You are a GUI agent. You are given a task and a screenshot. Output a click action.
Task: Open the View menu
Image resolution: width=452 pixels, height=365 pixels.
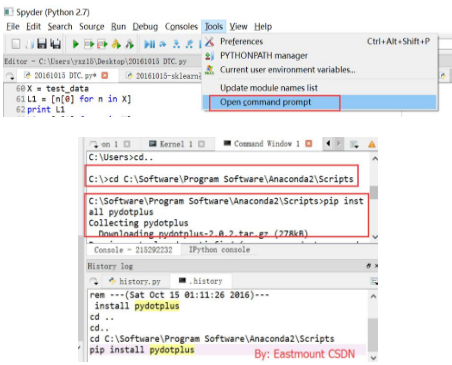238,26
